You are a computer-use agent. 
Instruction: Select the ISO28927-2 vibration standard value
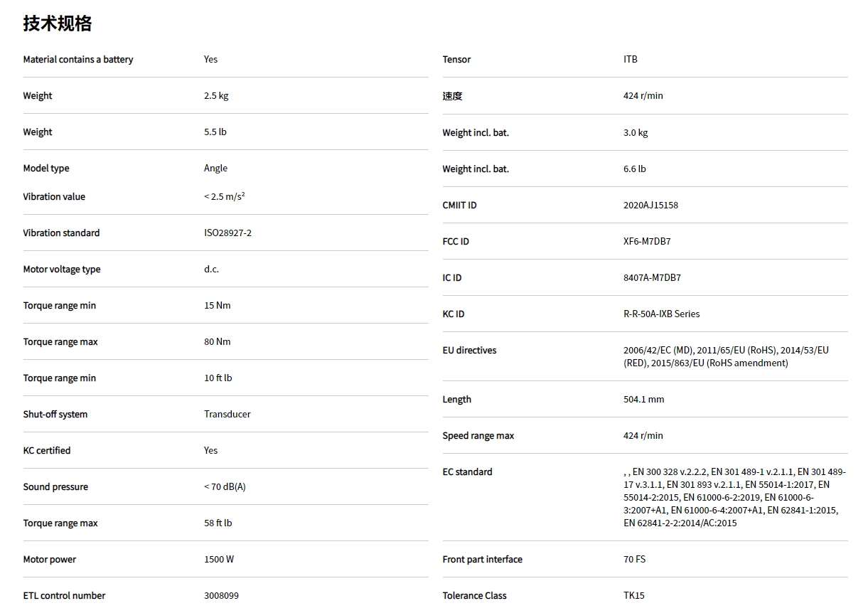click(227, 233)
